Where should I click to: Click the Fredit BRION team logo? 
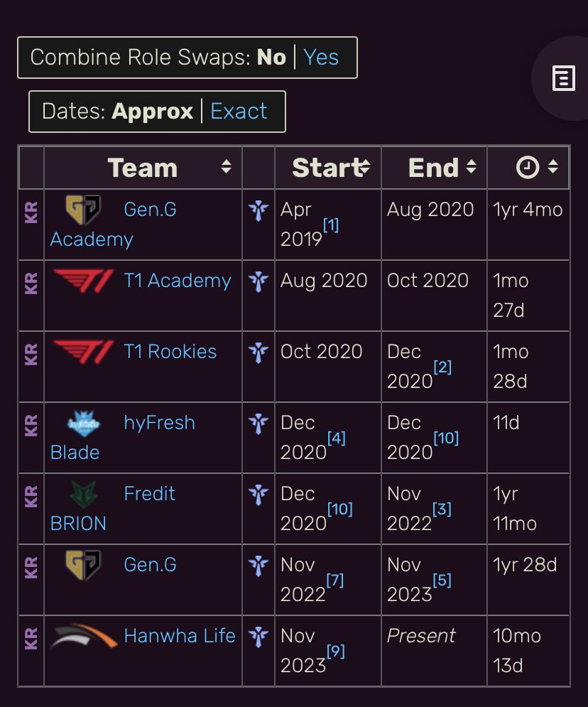click(83, 494)
